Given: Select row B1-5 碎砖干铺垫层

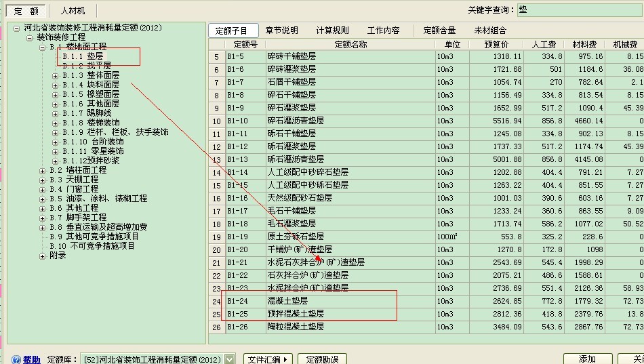Looking at the screenshot, I should point(426,56).
